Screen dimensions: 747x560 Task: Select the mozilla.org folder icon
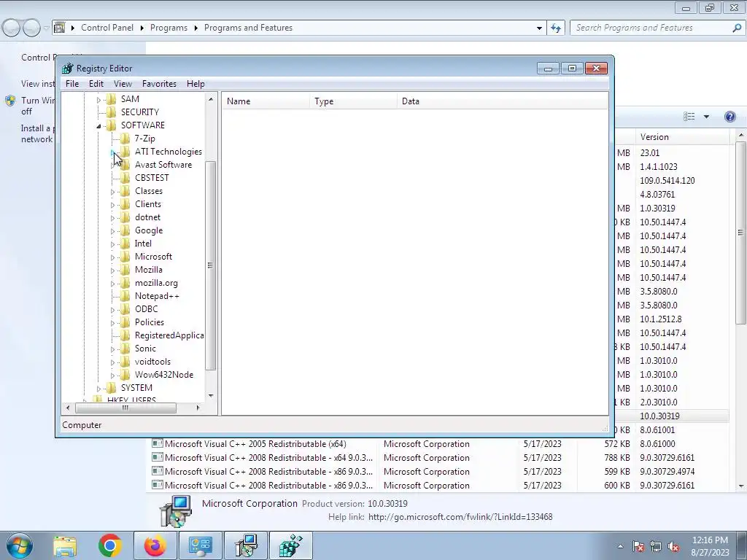[125, 283]
